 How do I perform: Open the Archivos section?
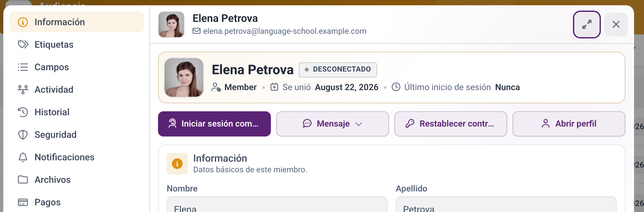point(77,180)
